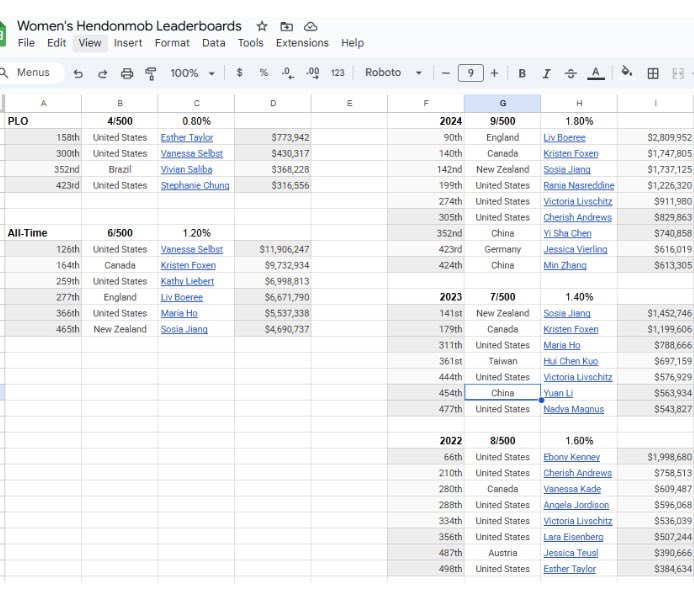
Task: Select the cell showing 9/500
Action: [502, 121]
